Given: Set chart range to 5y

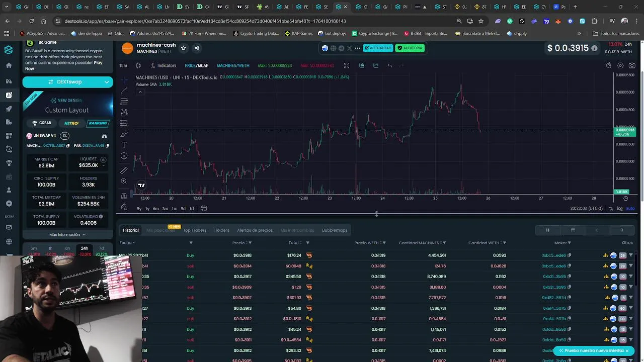Looking at the screenshot, I should pyautogui.click(x=139, y=209).
